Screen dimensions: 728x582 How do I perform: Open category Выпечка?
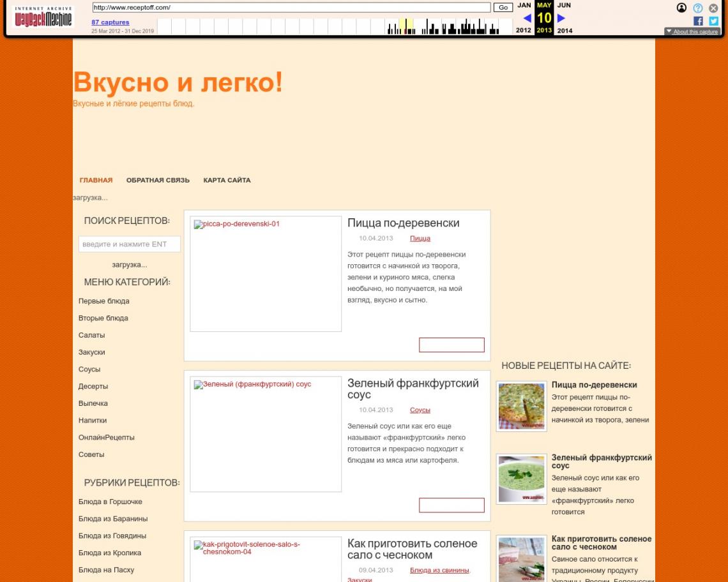[93, 403]
